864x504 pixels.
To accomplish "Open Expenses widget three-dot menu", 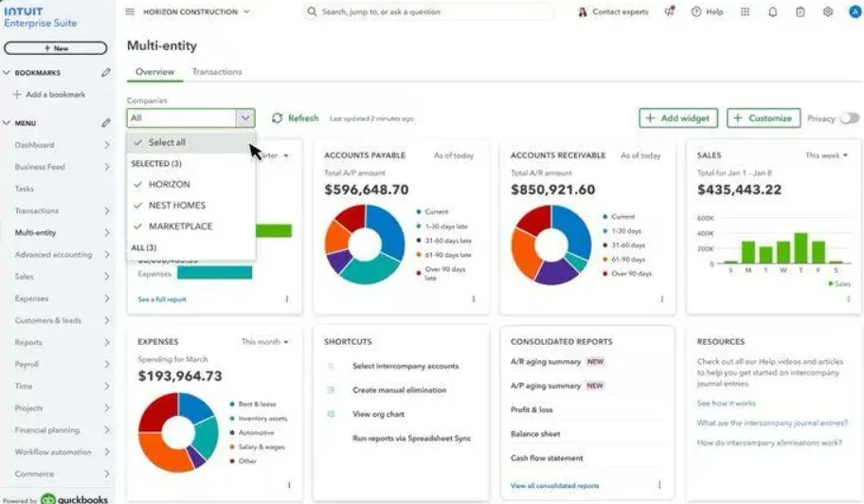I will [289, 485].
